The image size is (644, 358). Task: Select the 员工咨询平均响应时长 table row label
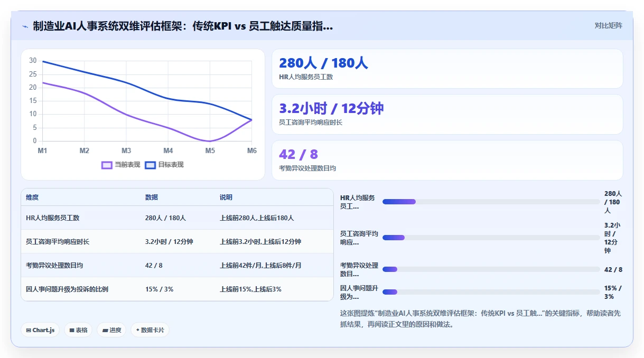click(x=58, y=241)
